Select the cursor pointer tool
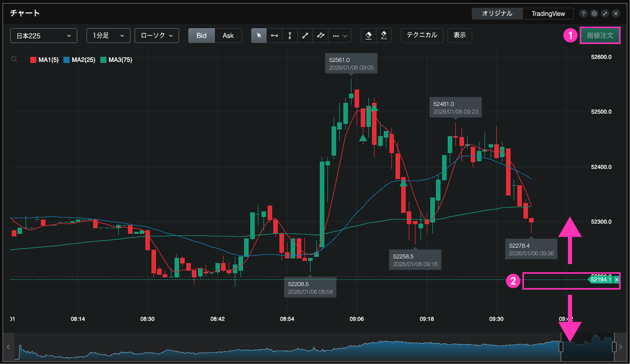630x364 pixels. (x=259, y=35)
